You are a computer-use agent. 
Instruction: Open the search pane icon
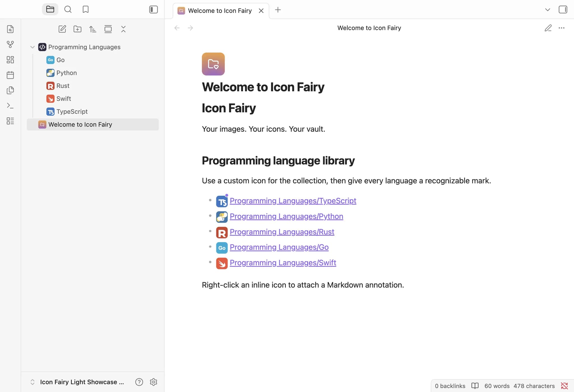(x=68, y=10)
